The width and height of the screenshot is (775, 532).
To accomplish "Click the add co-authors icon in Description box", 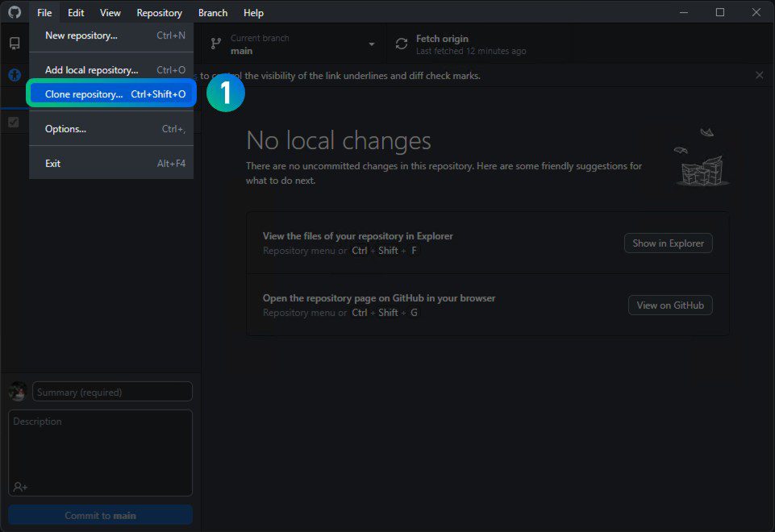I will coord(20,487).
